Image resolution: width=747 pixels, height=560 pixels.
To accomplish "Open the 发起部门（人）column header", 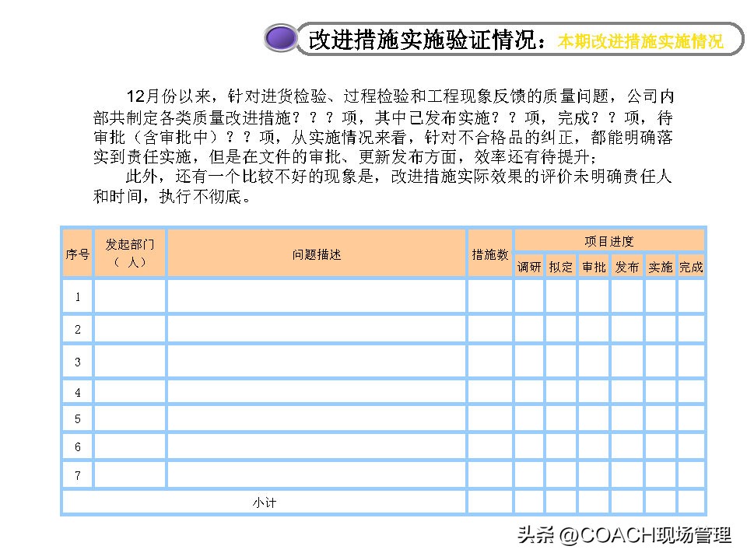I will 129,253.
